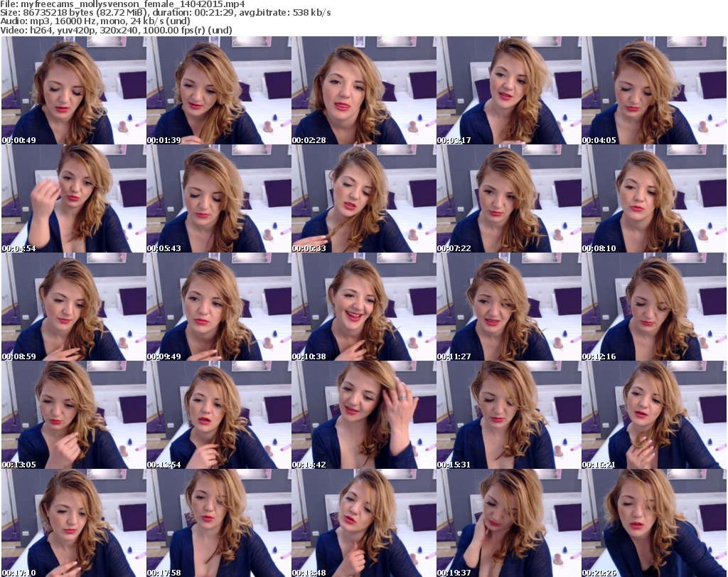Click the thumbnail at timestamp 00:12:16
Viewport: 728px width, 577px height.
pyautogui.click(x=654, y=307)
